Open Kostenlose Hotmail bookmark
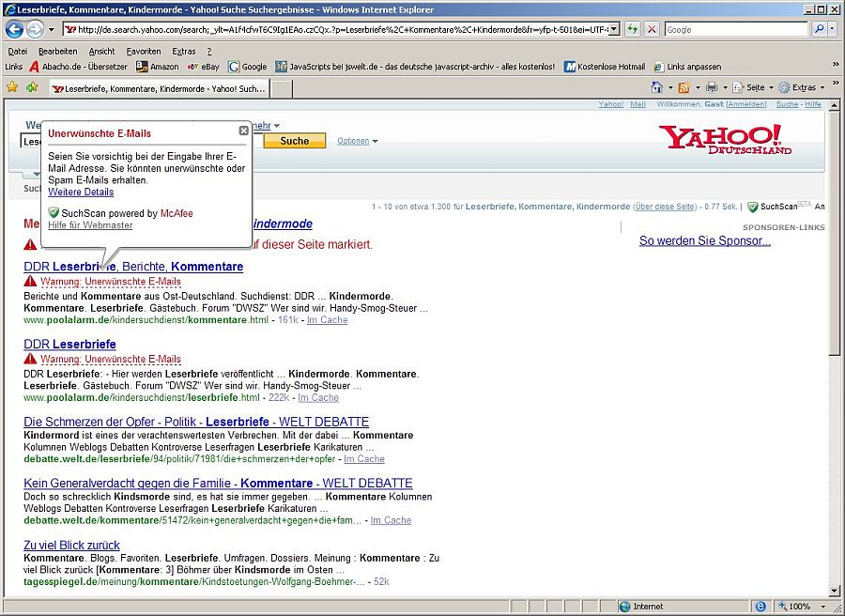845x616 pixels. pyautogui.click(x=605, y=67)
